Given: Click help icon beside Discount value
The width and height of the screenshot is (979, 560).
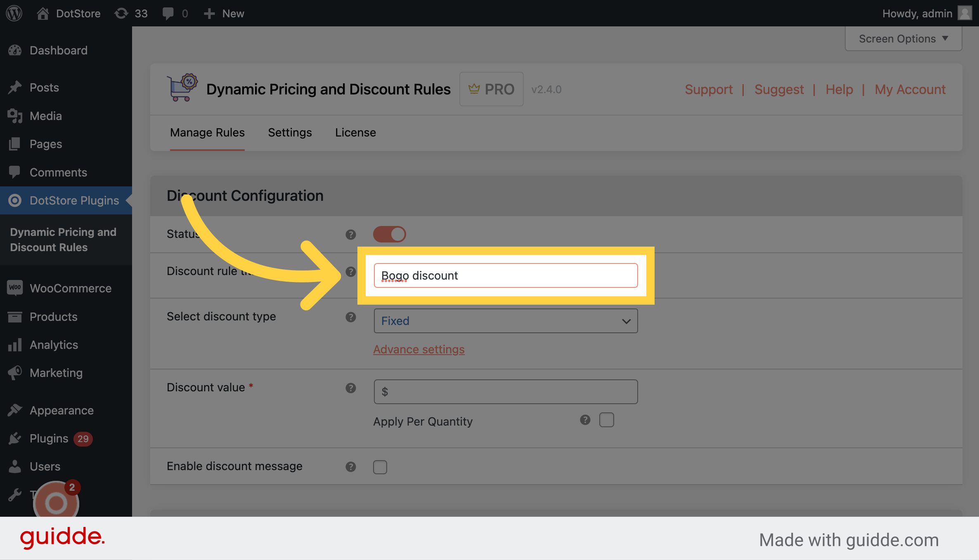Looking at the screenshot, I should 351,388.
